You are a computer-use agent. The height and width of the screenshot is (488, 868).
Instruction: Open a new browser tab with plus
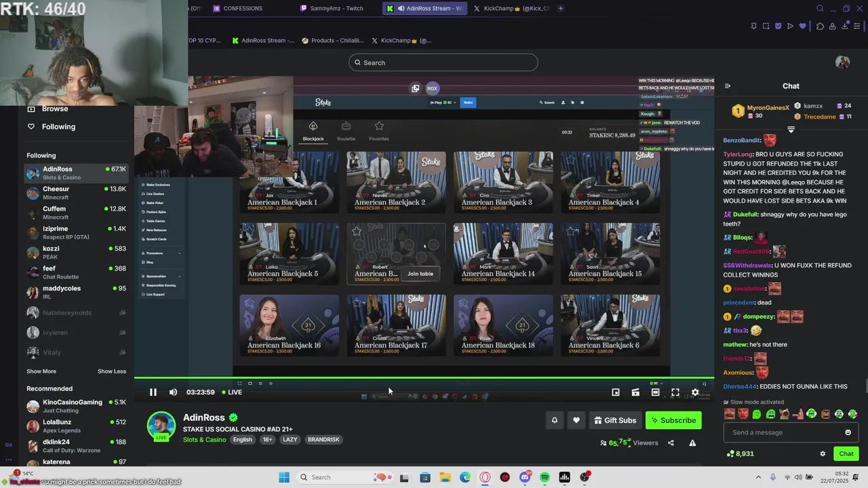tap(560, 8)
